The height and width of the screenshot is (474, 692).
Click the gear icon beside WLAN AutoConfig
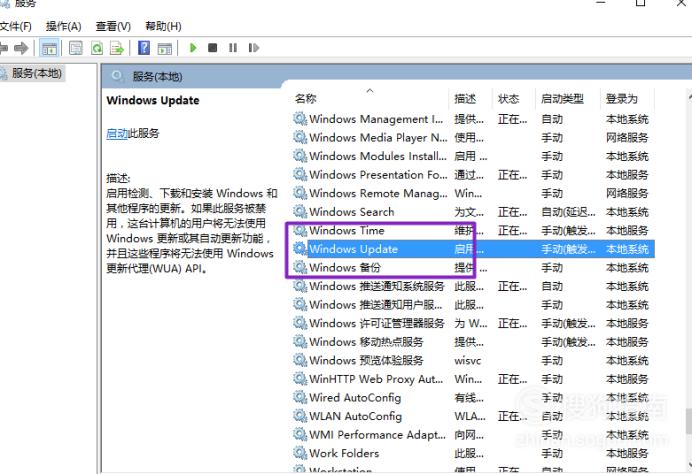(x=300, y=415)
